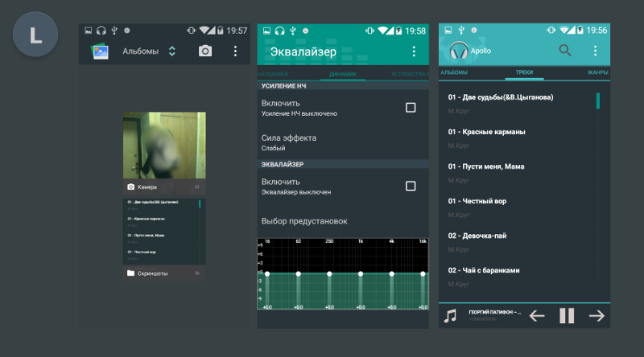Enable the bass boost checkbox
Image resolution: width=644 pixels, height=357 pixels.
click(411, 108)
